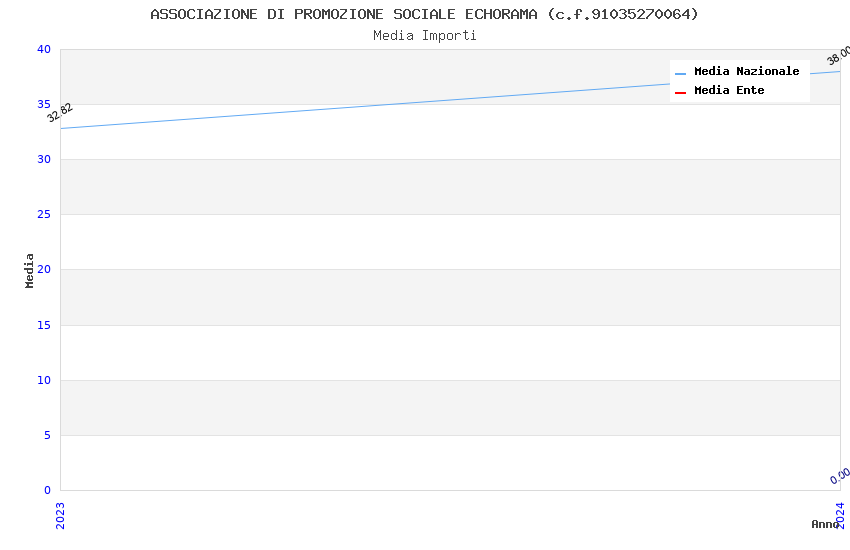Viewport: 850px width, 550px height.
Task: Click the y-axis value 35
Action: (x=44, y=104)
